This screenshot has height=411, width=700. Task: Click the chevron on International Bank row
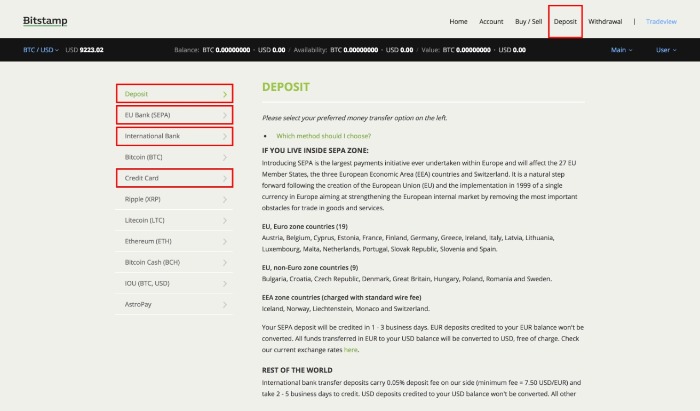tap(225, 136)
